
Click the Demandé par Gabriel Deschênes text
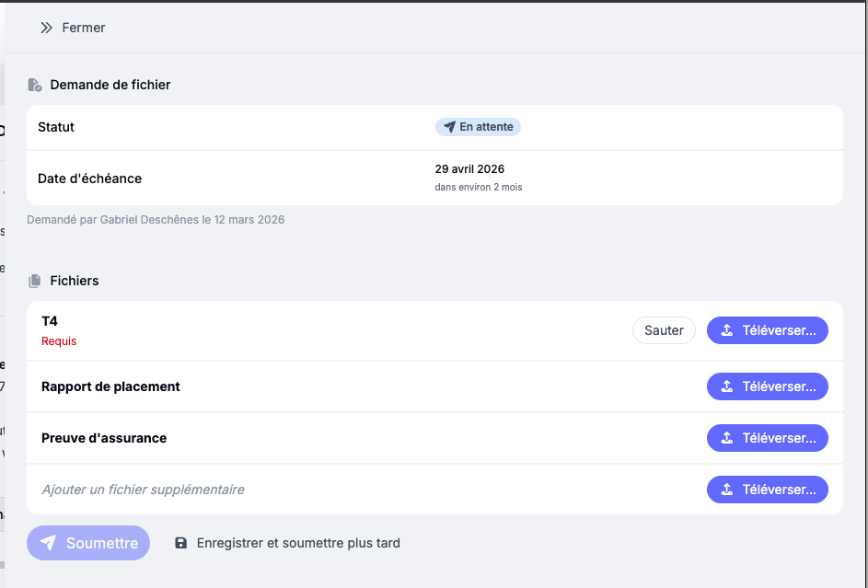(x=156, y=220)
